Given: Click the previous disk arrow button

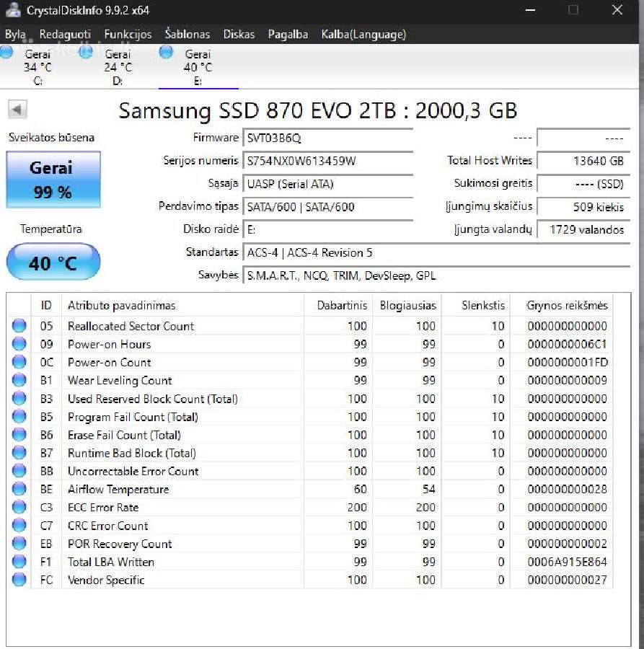Looking at the screenshot, I should point(17,110).
